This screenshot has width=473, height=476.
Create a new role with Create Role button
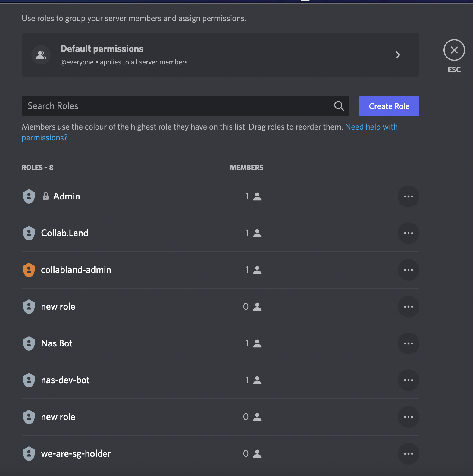(389, 106)
